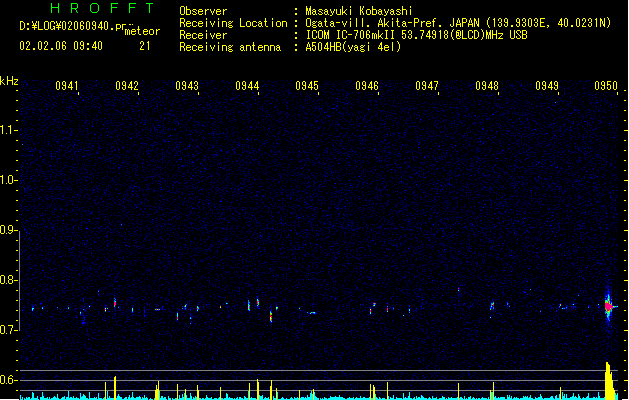Click the 0.9 kHz axis label
Viewport: 629px width, 400px height.
(x=8, y=230)
